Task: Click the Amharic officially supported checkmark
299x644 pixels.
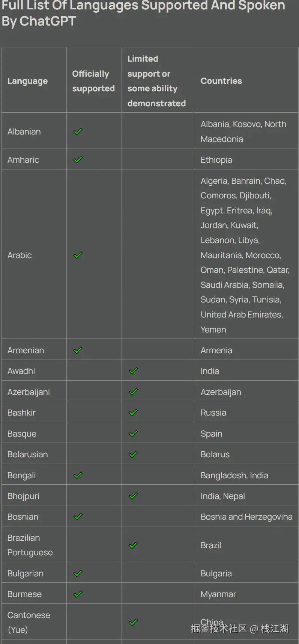Action: click(x=78, y=160)
